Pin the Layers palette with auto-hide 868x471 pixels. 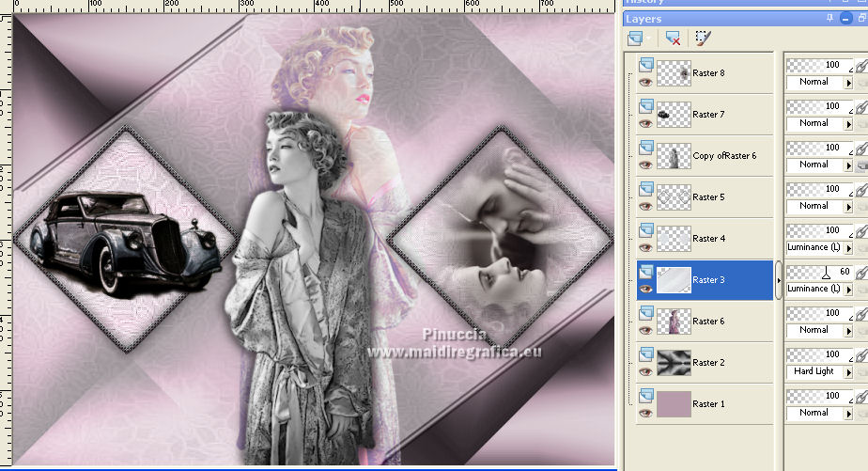point(829,18)
